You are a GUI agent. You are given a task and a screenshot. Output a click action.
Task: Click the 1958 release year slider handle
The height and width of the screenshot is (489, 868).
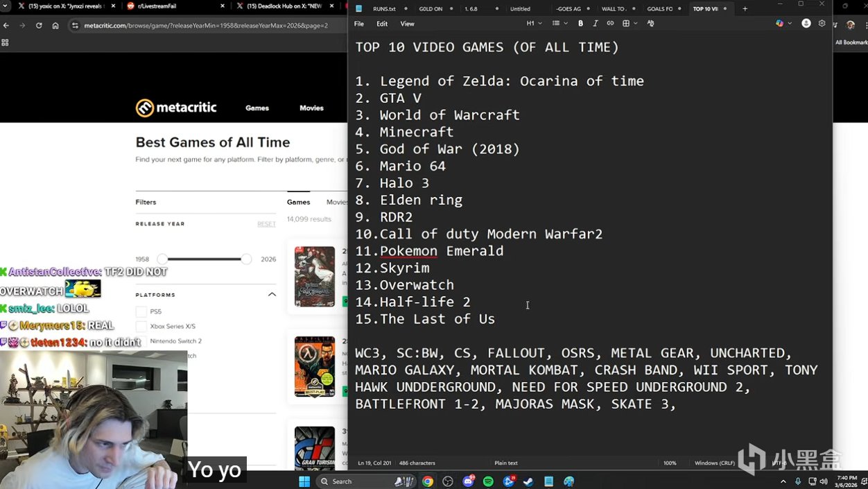point(162,259)
